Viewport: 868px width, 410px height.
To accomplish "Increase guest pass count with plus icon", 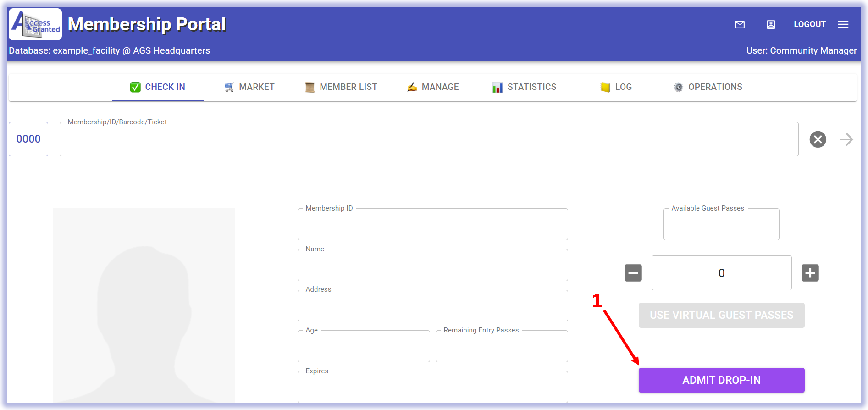I will 810,273.
